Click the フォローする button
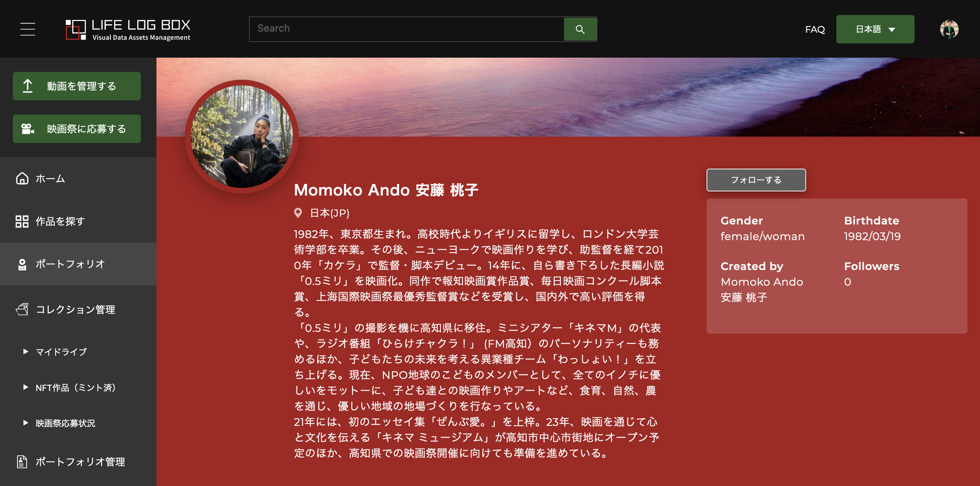This screenshot has width=980, height=486. tap(756, 180)
